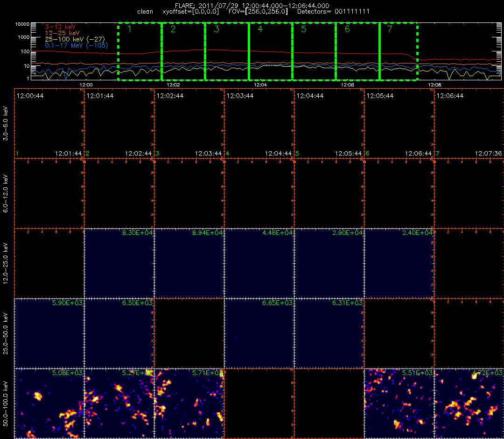The width and height of the screenshot is (504, 439).
Task: Click interval marker 6 in the light curve
Action: 347,29
